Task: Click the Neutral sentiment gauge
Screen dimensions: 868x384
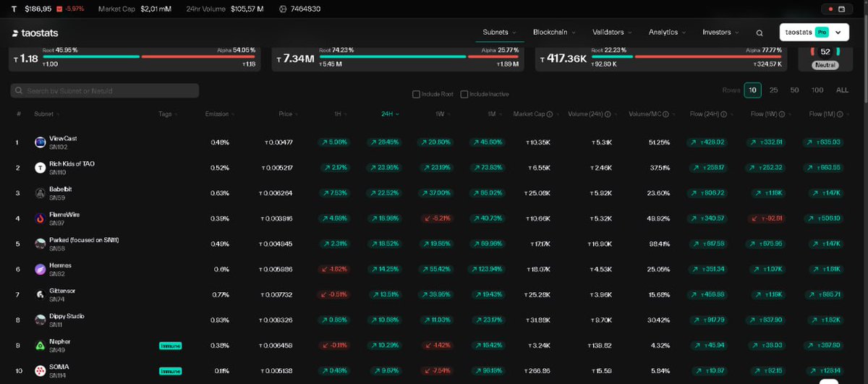Action: pos(825,58)
